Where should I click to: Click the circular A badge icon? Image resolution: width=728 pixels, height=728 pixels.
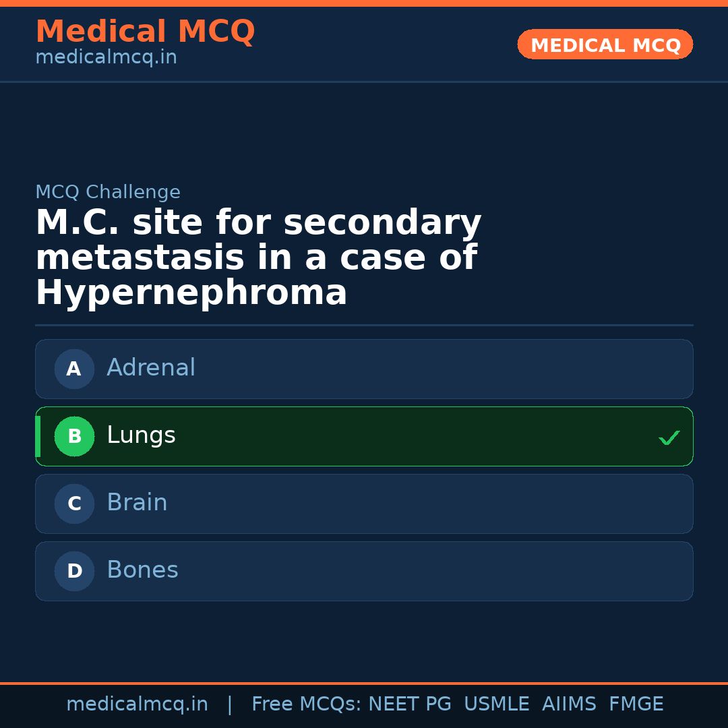pos(74,369)
